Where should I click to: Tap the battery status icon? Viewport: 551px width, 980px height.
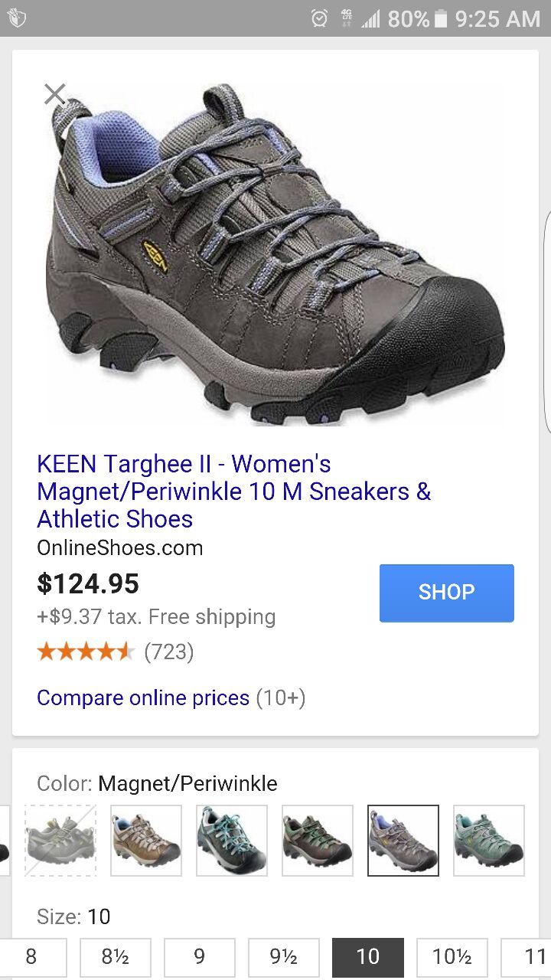[x=441, y=18]
